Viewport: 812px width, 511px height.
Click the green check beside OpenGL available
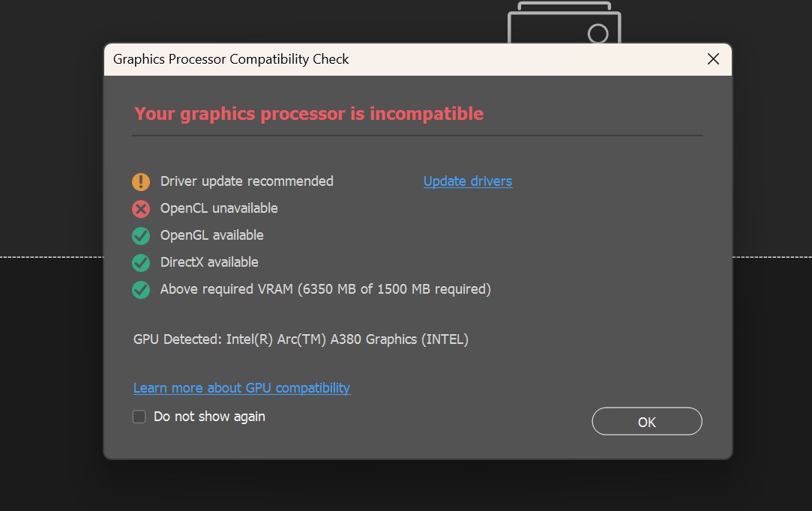(x=141, y=235)
